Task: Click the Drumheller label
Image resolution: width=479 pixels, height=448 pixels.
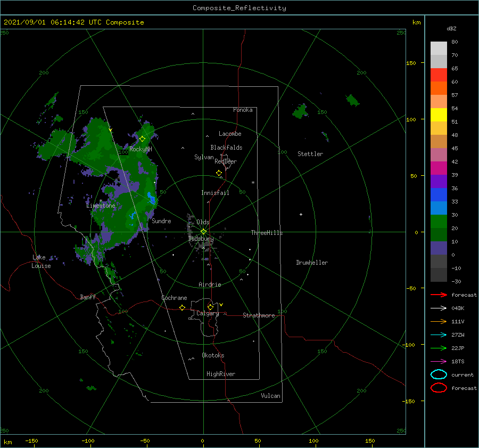Action: [x=312, y=263]
